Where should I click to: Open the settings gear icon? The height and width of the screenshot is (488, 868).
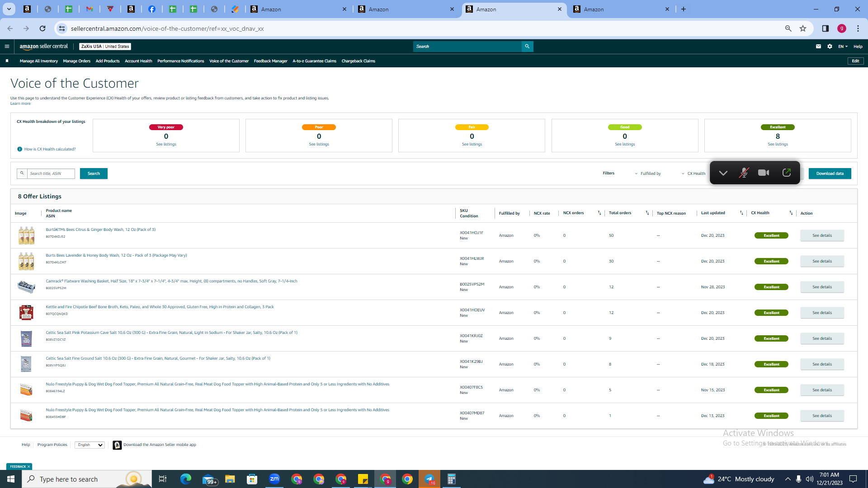830,46
